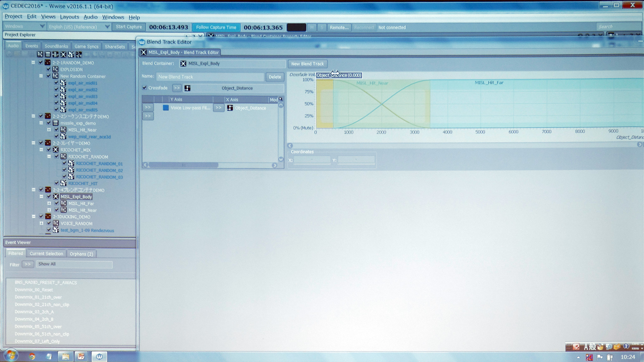This screenshot has width=644, height=362.
Task: Click the Remote... button
Action: pyautogui.click(x=339, y=27)
